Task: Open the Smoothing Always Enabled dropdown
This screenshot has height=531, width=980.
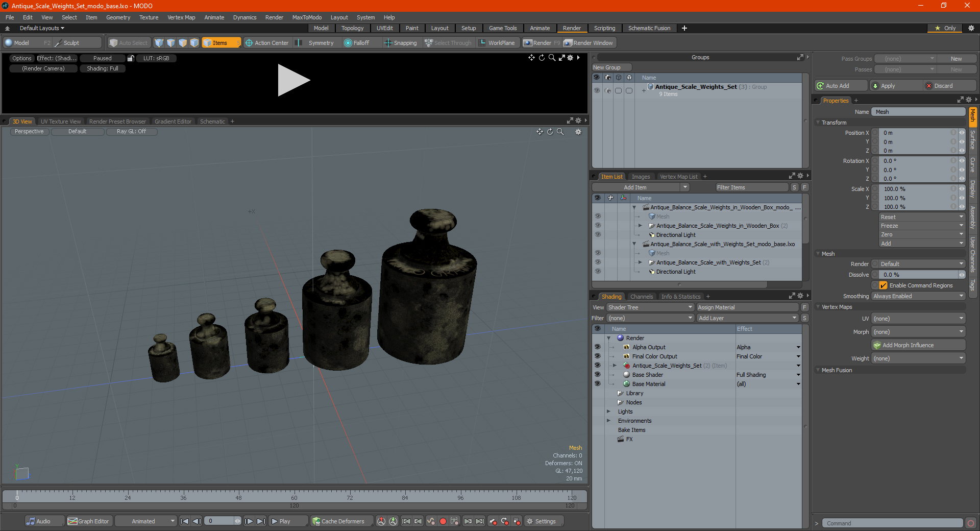Action: tap(918, 296)
